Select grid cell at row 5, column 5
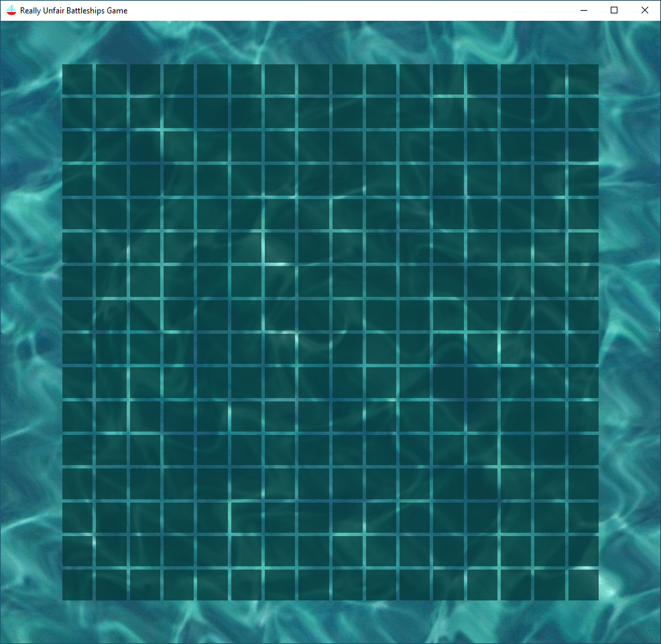The image size is (661, 644). 213,214
